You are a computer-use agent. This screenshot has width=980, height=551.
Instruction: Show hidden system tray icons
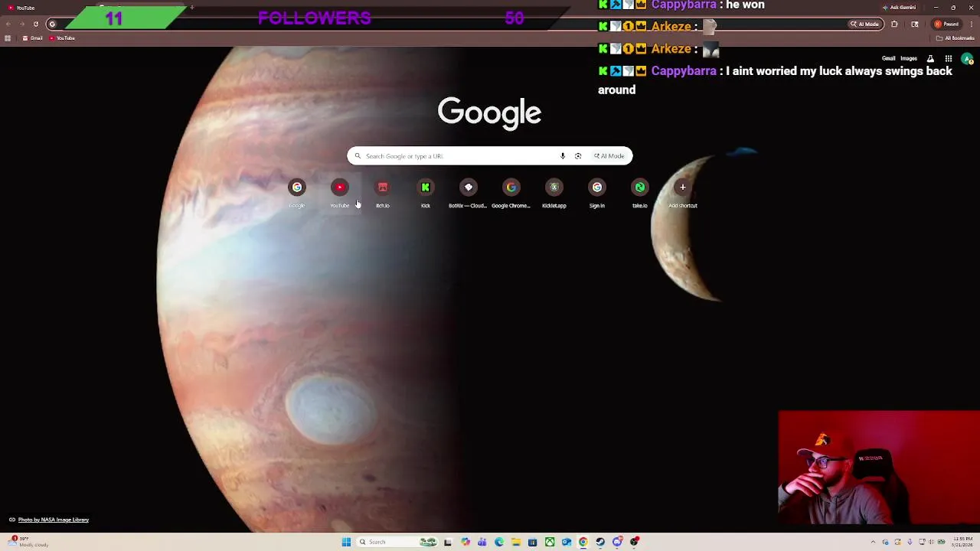(x=873, y=542)
